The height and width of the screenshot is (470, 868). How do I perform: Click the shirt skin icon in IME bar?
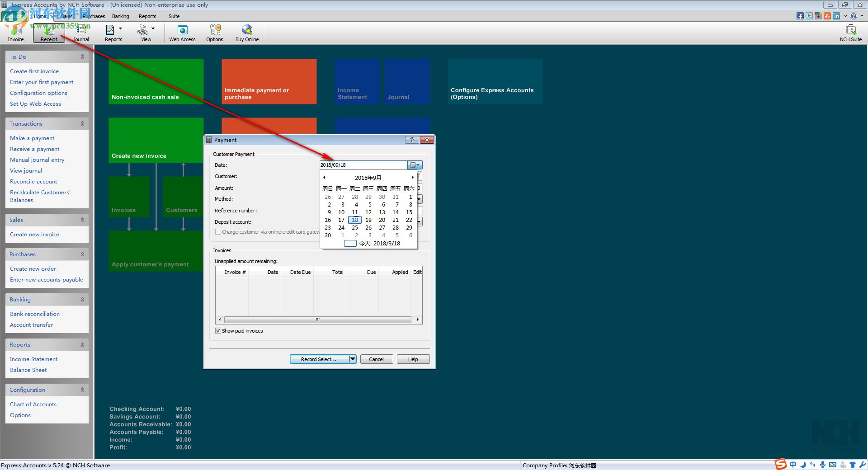(x=853, y=465)
